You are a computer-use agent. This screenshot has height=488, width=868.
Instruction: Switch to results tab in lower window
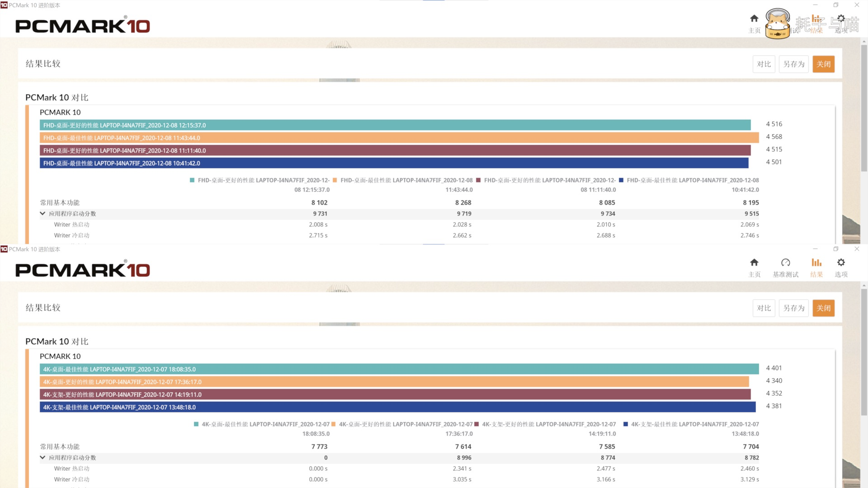point(816,267)
